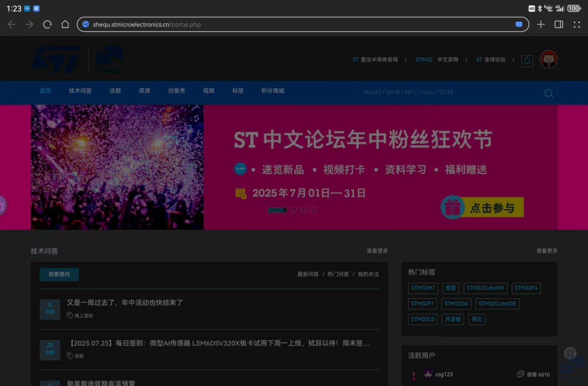Image resolution: width=588 pixels, height=386 pixels.
Task: Select the 开发板 hot tag
Action: pos(453,319)
